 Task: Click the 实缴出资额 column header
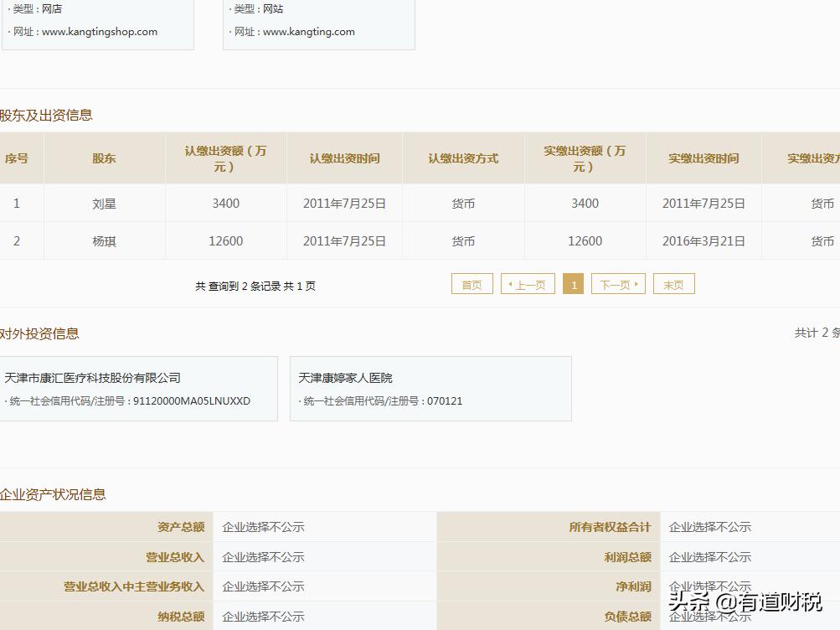[584, 157]
